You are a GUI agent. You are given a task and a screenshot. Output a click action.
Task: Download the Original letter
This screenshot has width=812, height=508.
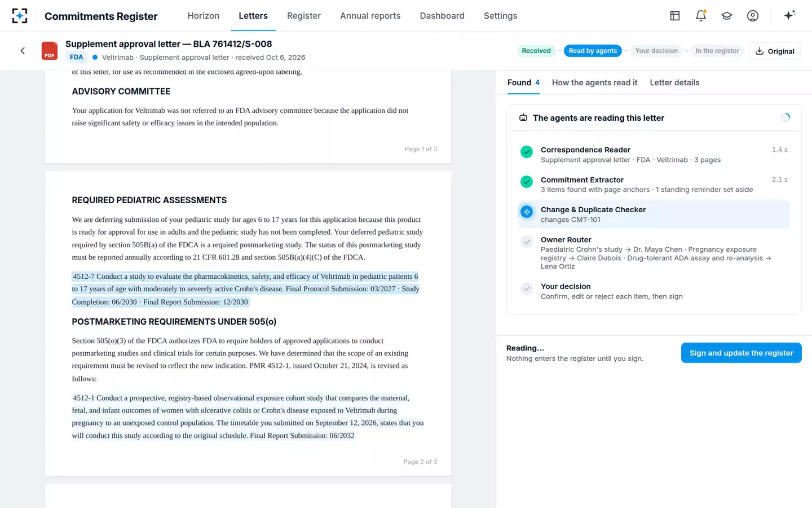click(x=775, y=51)
